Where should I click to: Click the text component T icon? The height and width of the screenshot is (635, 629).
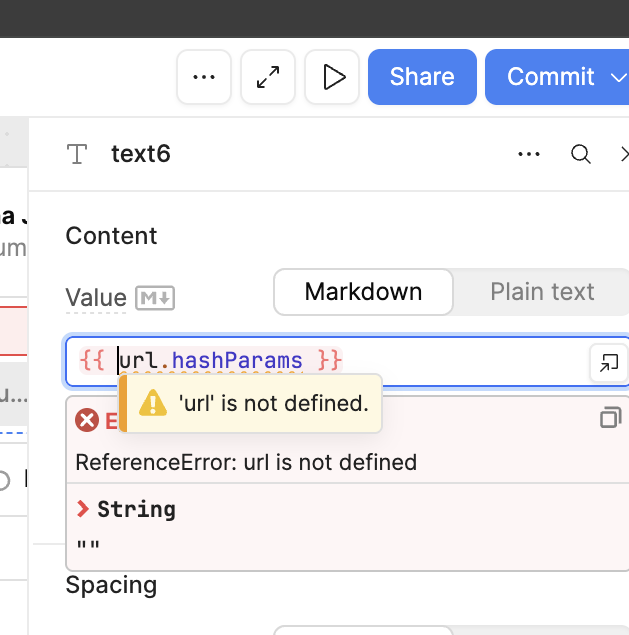[77, 154]
